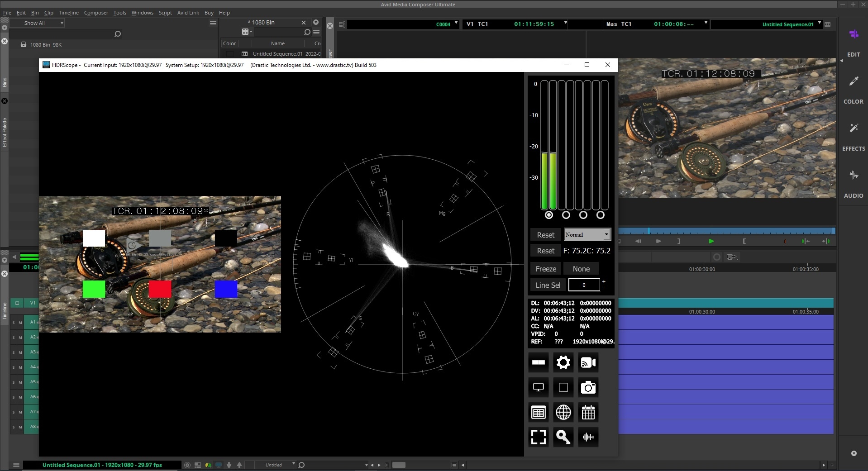Mark In with the [ bracket button
868x471 pixels.
744,241
